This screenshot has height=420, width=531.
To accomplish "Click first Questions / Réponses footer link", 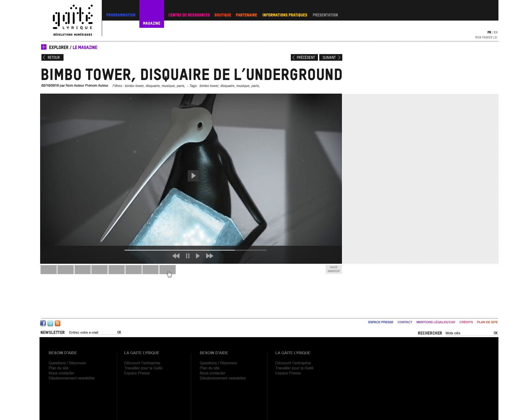I will point(67,363).
